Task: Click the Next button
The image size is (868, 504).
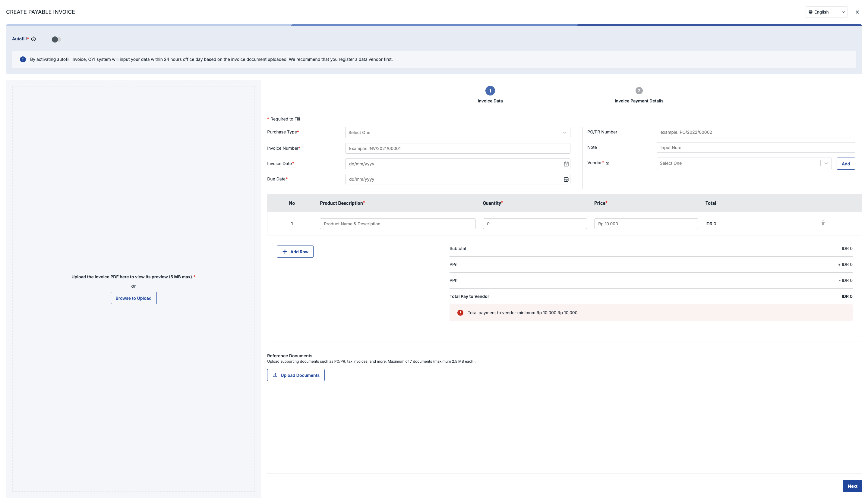Action: pos(853,486)
